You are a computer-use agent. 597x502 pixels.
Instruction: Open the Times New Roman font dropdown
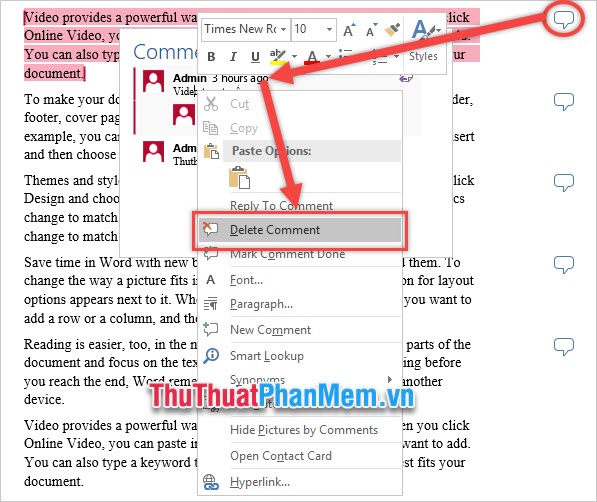(284, 29)
